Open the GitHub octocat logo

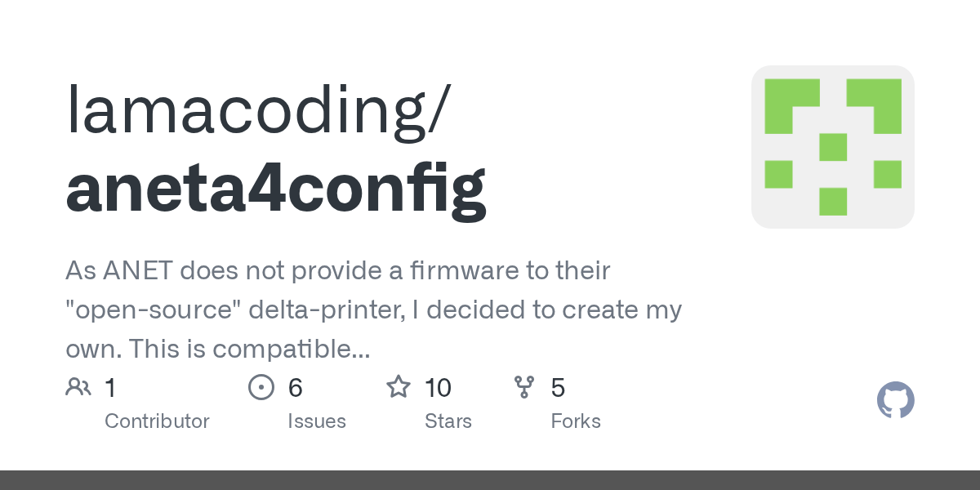tap(895, 401)
